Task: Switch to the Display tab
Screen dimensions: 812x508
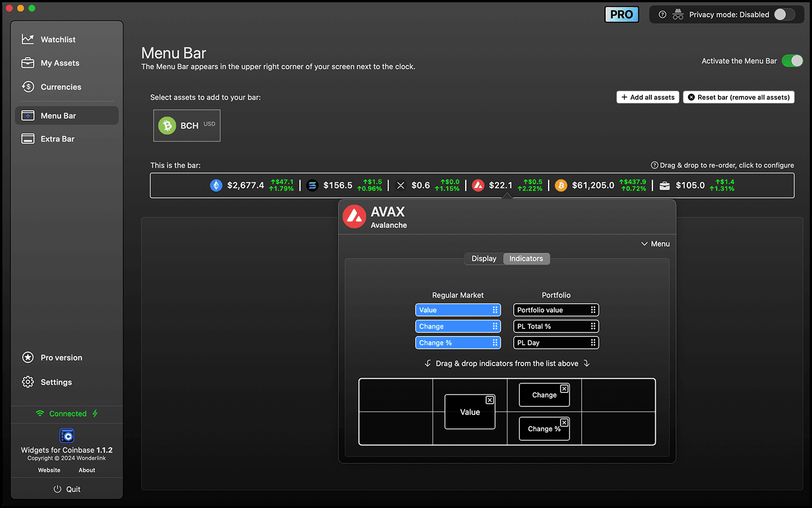Action: coord(483,259)
